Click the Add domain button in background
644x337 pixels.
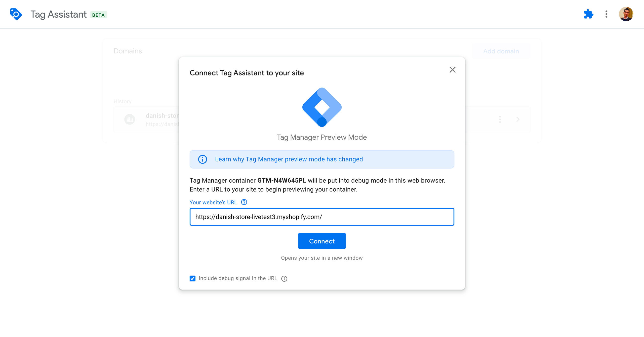pyautogui.click(x=501, y=51)
